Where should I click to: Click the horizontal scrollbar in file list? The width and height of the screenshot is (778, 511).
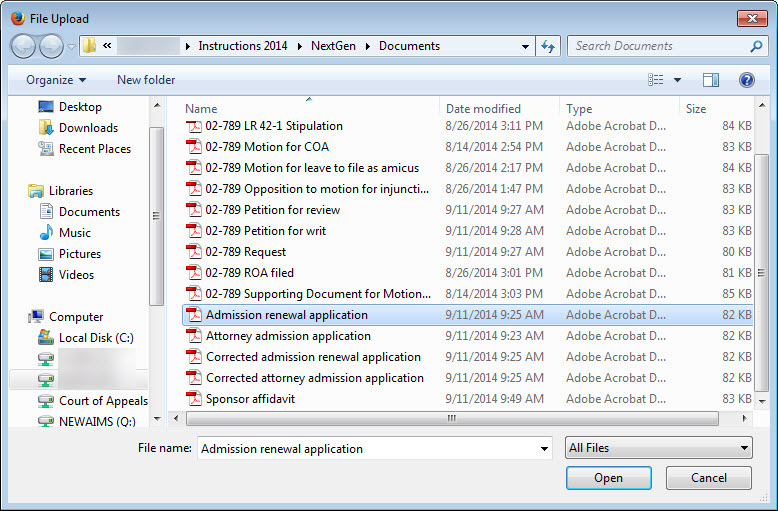pos(450,418)
